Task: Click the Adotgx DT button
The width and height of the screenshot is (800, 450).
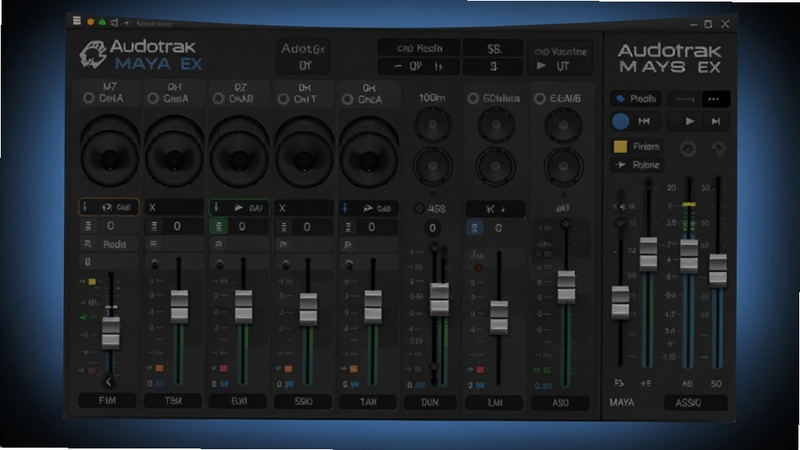Action: 303,57
